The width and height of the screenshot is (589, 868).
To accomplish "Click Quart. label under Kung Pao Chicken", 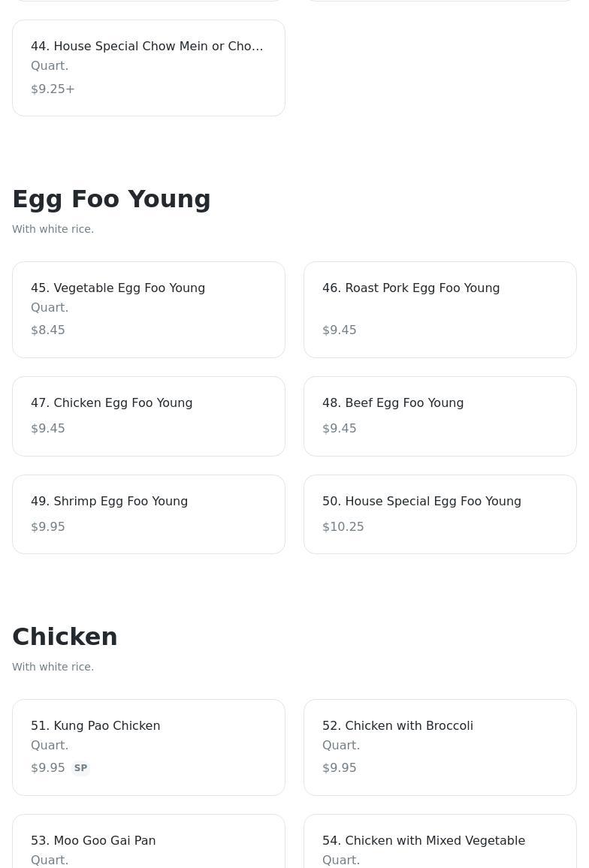I will pos(50,746).
